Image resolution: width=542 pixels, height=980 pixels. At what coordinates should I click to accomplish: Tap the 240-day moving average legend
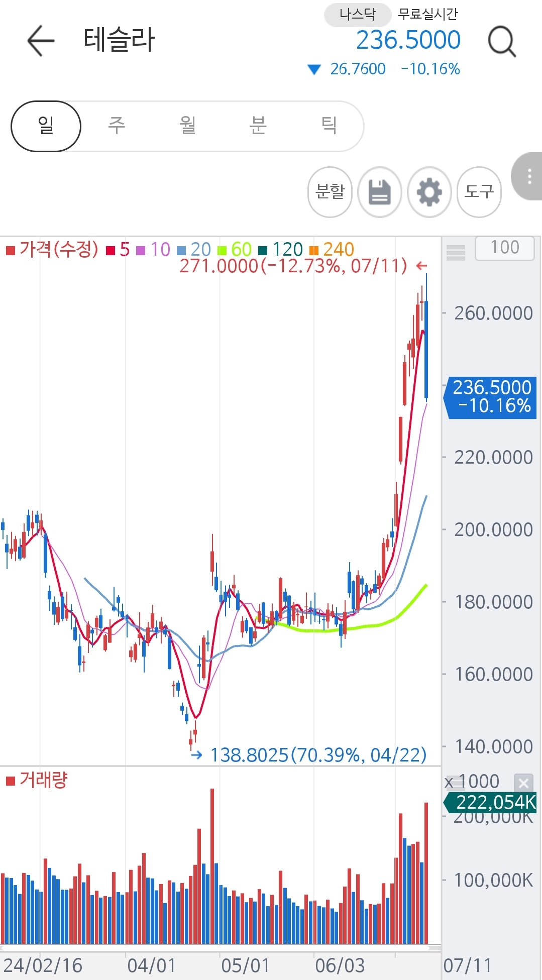click(332, 250)
